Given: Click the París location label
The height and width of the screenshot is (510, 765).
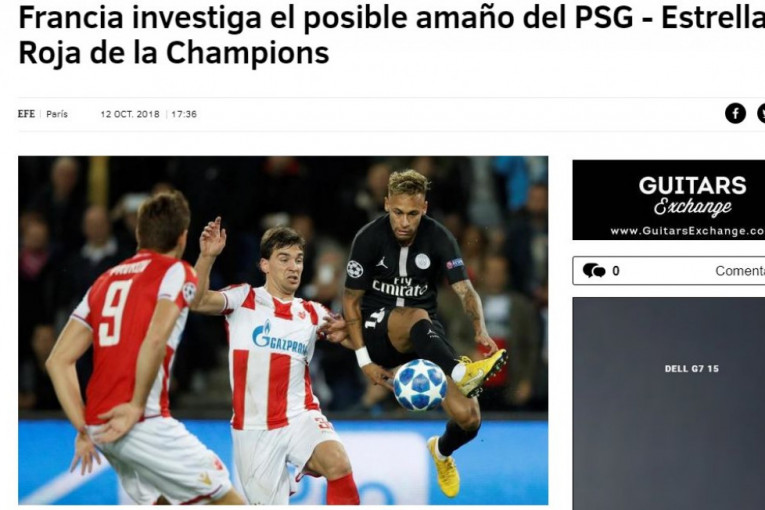Looking at the screenshot, I should tap(57, 114).
